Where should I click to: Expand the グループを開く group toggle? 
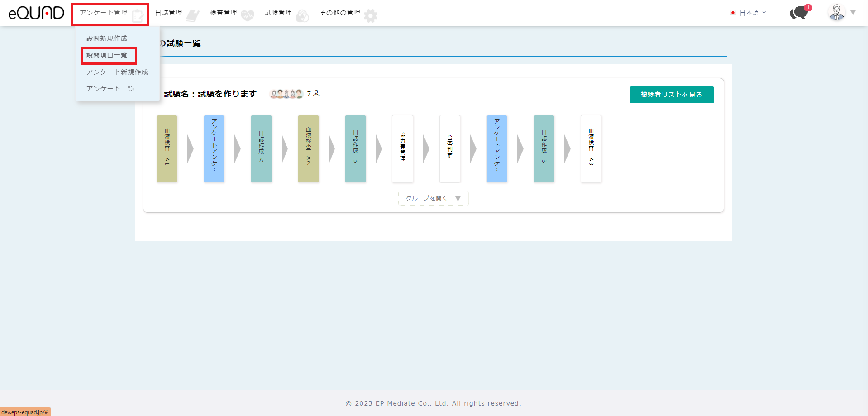[x=433, y=198]
